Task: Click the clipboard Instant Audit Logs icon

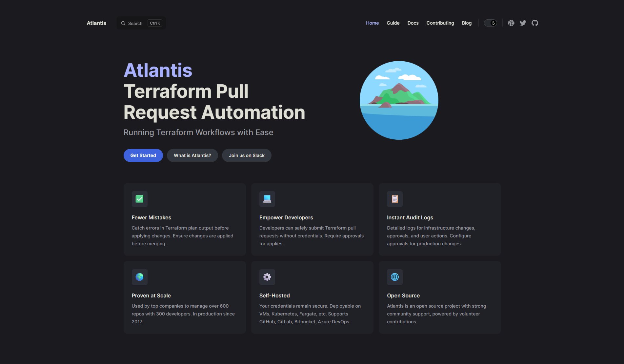Action: tap(395, 199)
